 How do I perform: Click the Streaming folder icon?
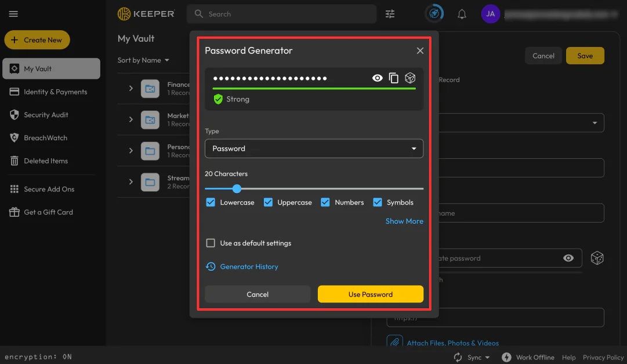click(x=150, y=182)
